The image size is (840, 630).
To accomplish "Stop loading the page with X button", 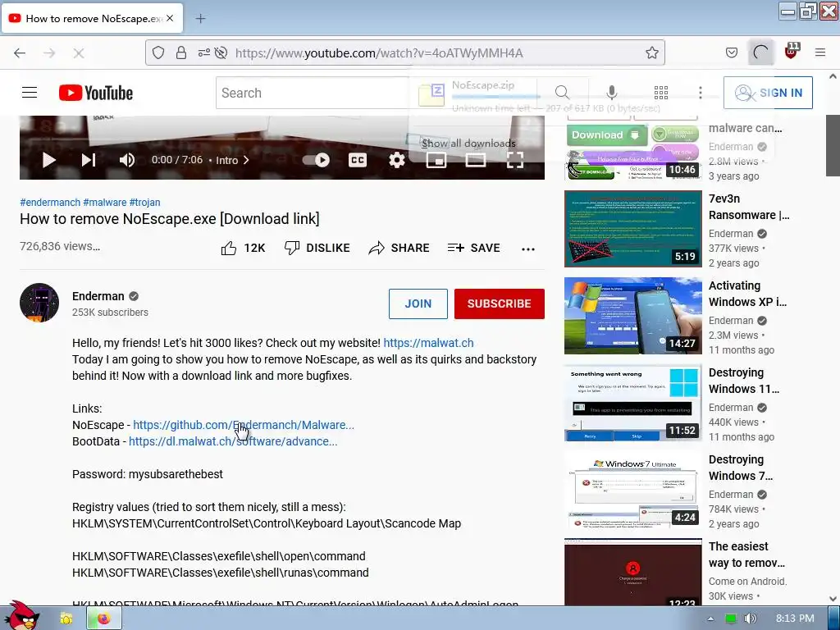I will (78, 53).
